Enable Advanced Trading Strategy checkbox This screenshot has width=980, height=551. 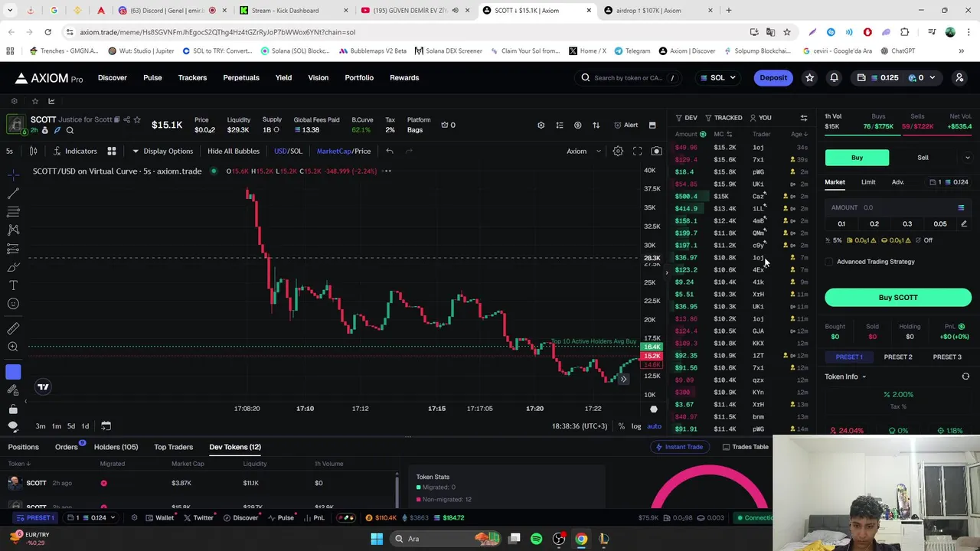[x=829, y=262]
